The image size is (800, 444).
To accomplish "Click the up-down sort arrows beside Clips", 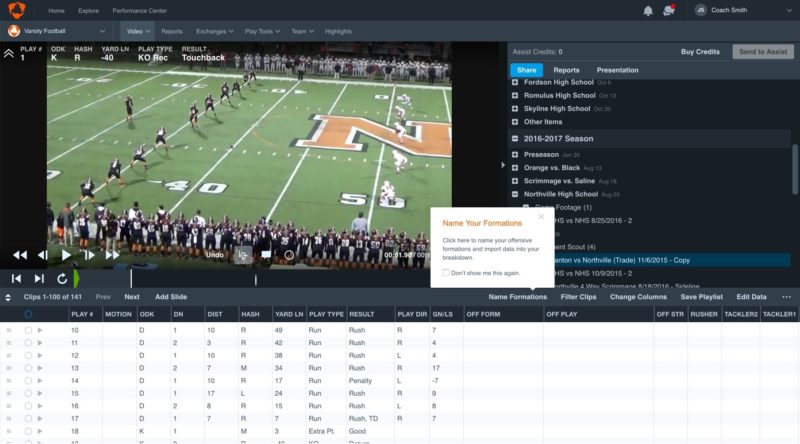I will (x=8, y=297).
